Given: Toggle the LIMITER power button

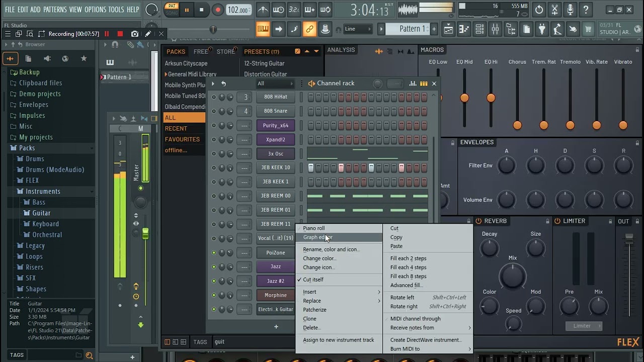Looking at the screenshot, I should (x=557, y=221).
